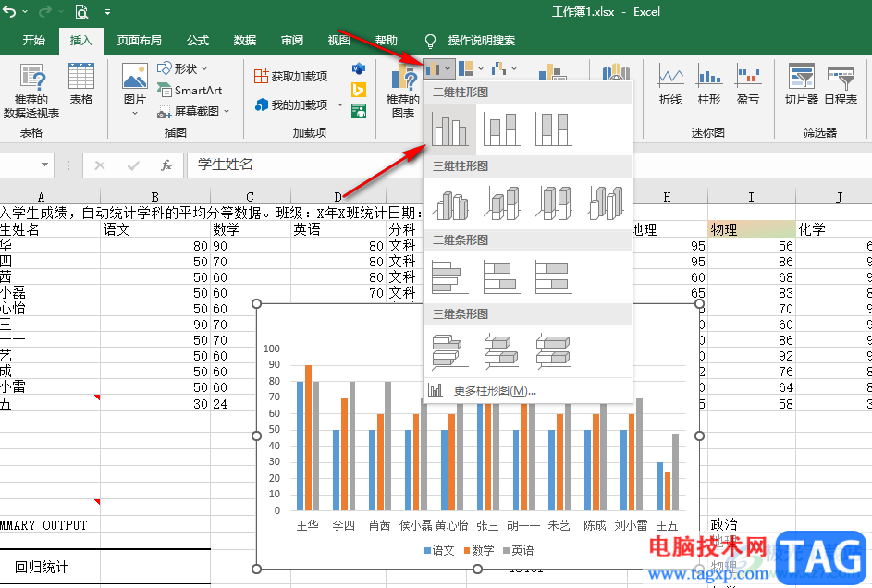
Task: Insert a Table via 表格 icon
Action: coord(81,84)
